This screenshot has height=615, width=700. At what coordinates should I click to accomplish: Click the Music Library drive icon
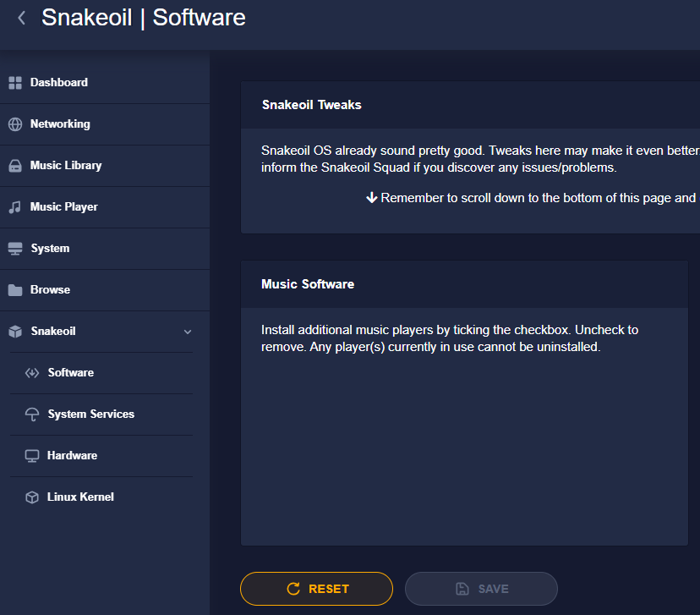coord(15,166)
